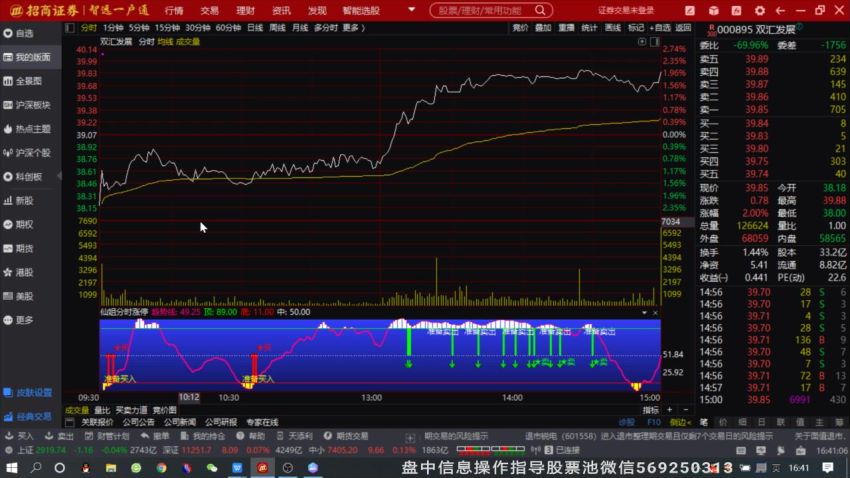Open the 行情 menu
Viewport: 850px width, 478px height.
[x=174, y=10]
